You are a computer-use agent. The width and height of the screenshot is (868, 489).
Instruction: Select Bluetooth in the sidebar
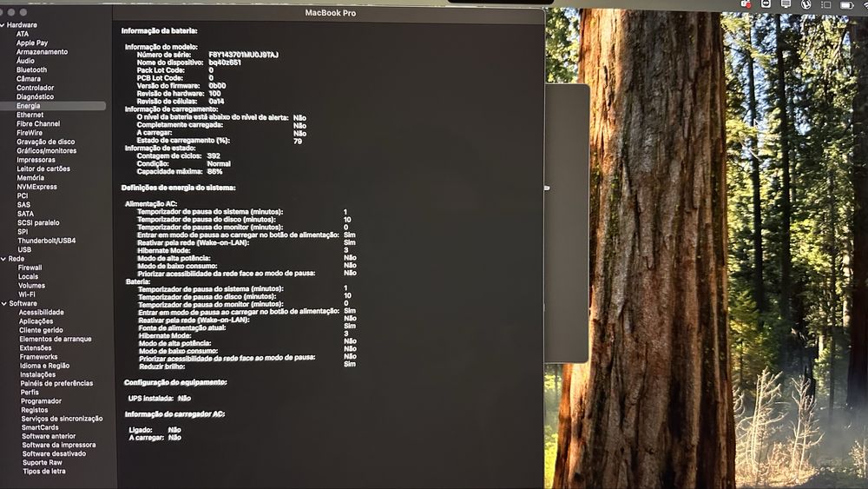(x=31, y=69)
